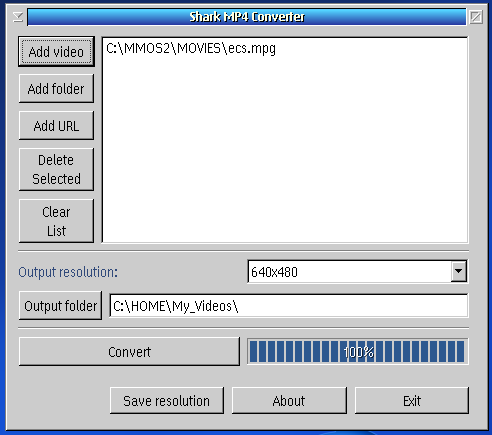Click the Add video button
Screen dimensions: 492x435
pyautogui.click(x=56, y=52)
